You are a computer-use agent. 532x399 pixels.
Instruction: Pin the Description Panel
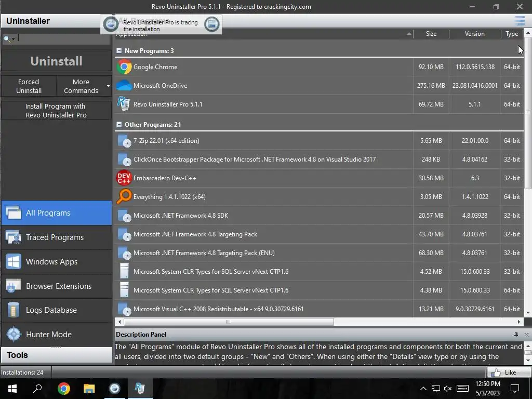pos(516,335)
